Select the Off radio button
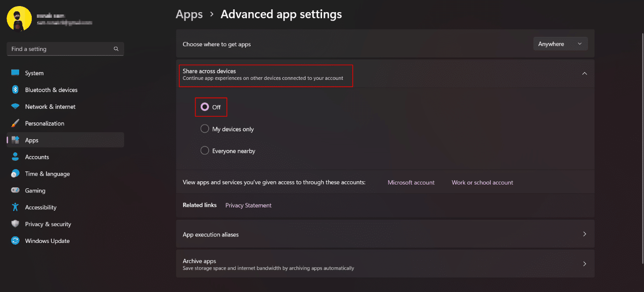Viewport: 644px width, 292px height. (x=204, y=107)
